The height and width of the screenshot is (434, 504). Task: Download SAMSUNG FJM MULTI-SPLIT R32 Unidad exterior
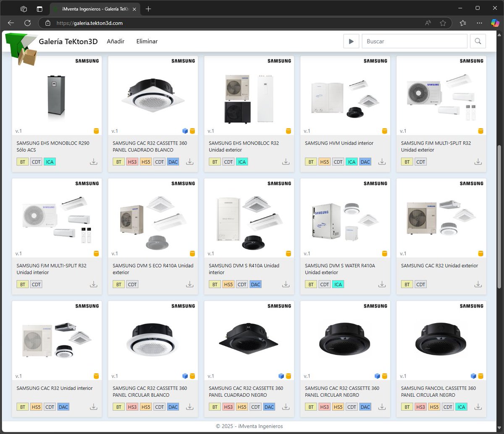[x=478, y=162]
